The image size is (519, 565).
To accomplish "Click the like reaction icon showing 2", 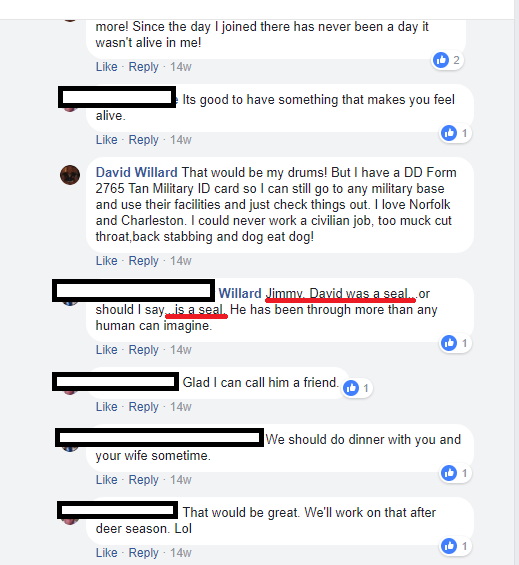I will pos(441,60).
